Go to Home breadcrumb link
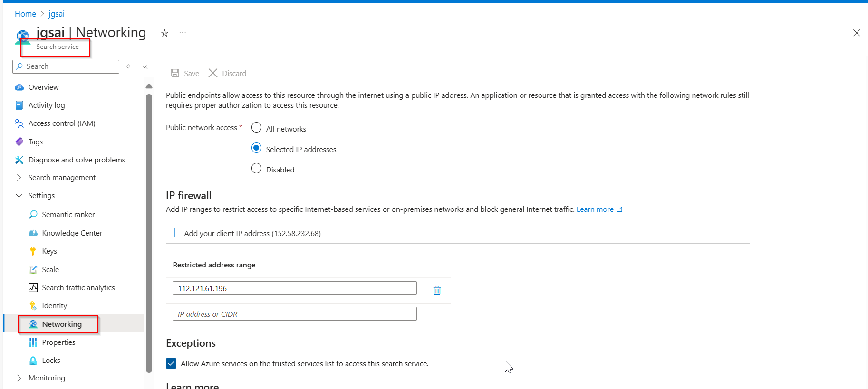Image resolution: width=868 pixels, height=389 pixels. coord(25,14)
